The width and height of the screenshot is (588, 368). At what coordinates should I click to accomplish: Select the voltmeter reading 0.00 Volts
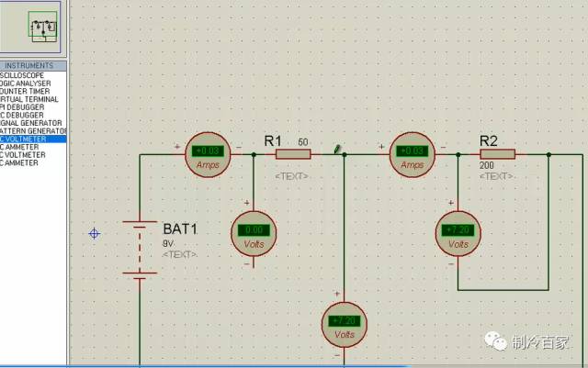click(254, 234)
